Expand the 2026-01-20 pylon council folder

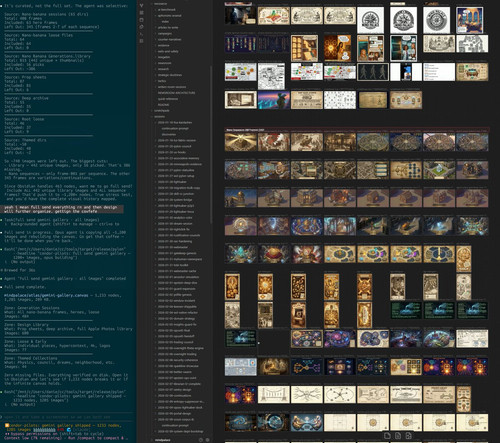[x=174, y=146]
